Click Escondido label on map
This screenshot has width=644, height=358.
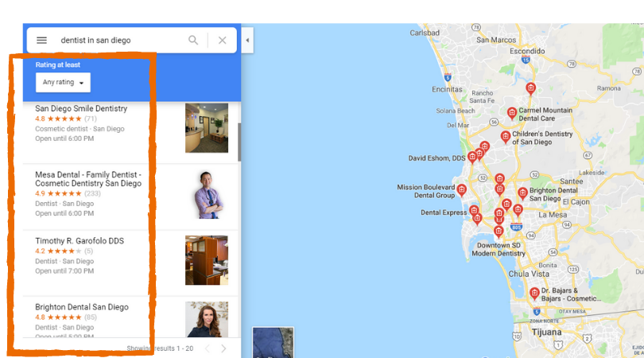(x=527, y=51)
